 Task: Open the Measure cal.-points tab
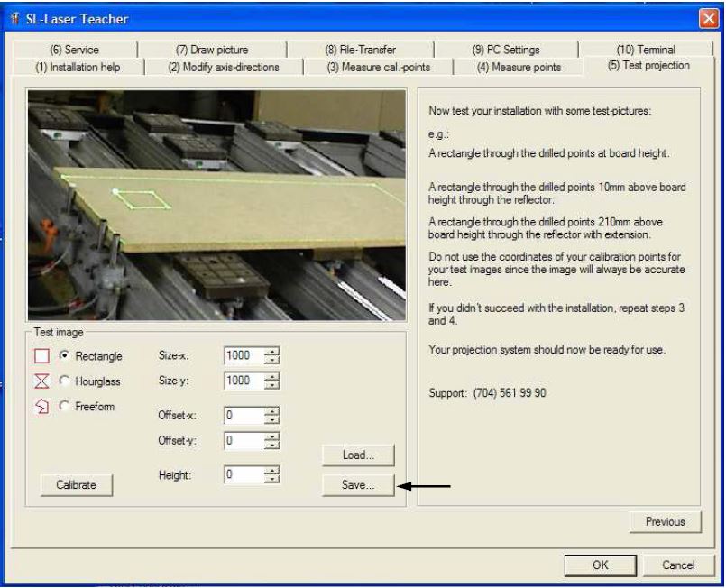click(x=378, y=67)
